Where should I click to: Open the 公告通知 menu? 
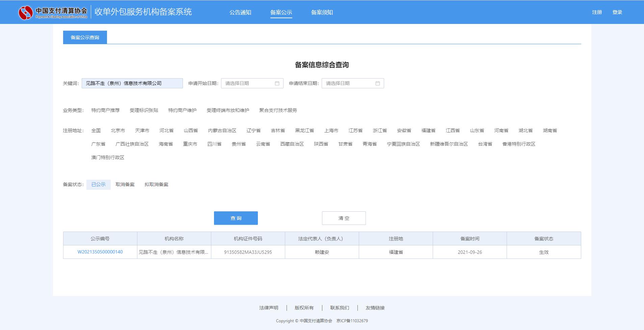[240, 12]
